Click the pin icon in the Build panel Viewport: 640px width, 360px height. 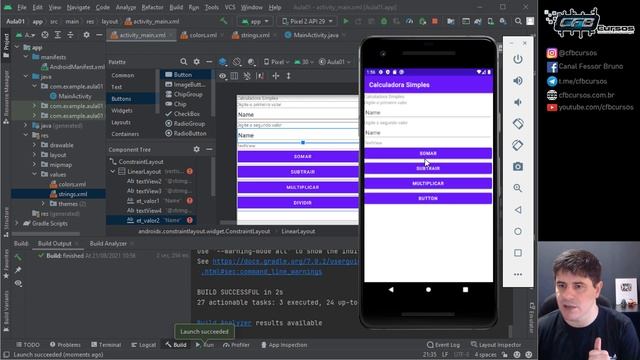tap(18, 270)
